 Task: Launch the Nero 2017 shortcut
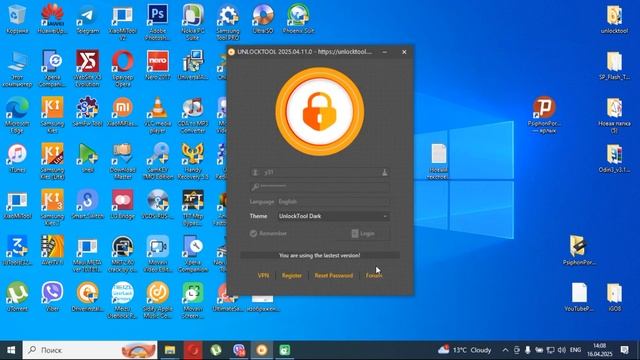tap(158, 65)
